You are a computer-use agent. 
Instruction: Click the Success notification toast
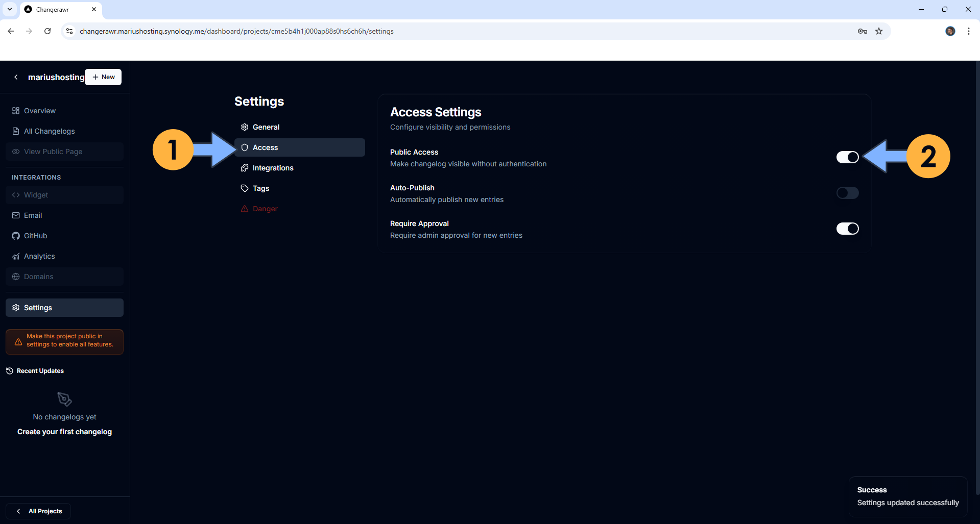click(x=908, y=496)
